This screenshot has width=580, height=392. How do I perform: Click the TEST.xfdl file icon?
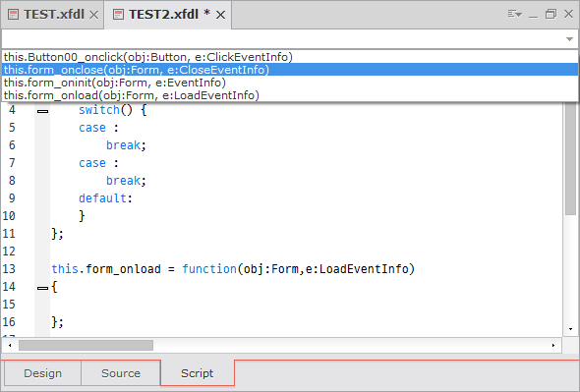tap(14, 15)
